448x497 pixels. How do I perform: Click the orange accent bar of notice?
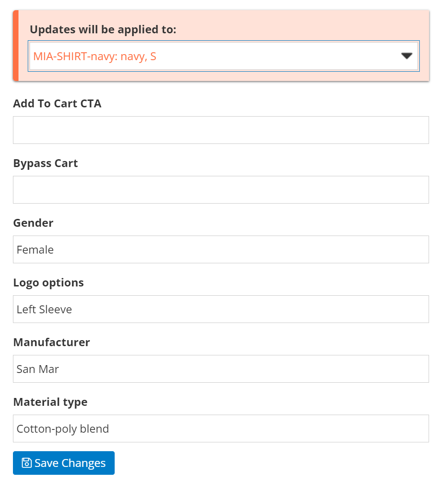coord(15,46)
